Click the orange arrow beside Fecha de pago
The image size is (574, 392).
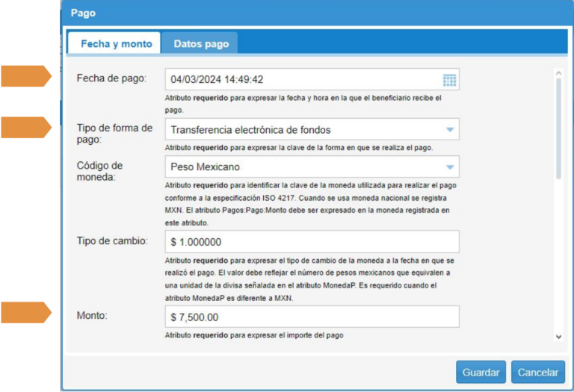pyautogui.click(x=26, y=77)
